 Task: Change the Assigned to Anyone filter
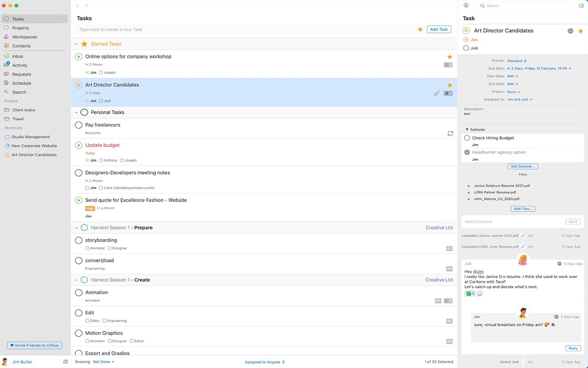264,362
